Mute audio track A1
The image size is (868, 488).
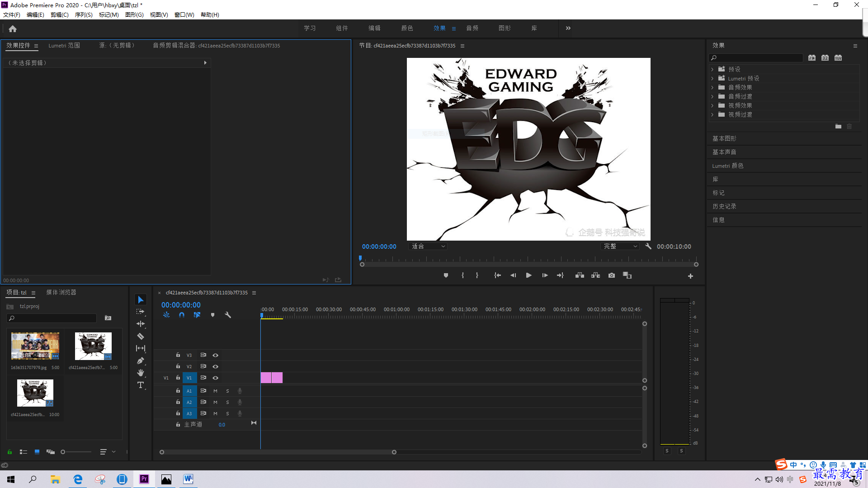point(215,391)
